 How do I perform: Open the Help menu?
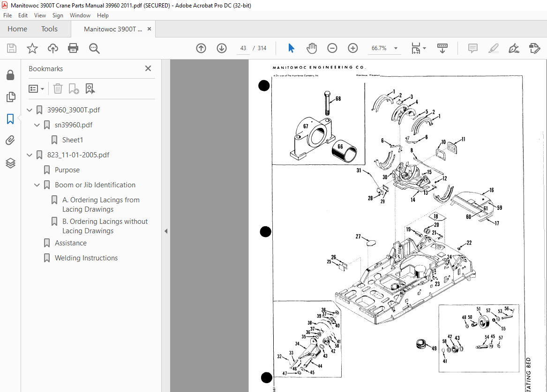click(x=103, y=15)
